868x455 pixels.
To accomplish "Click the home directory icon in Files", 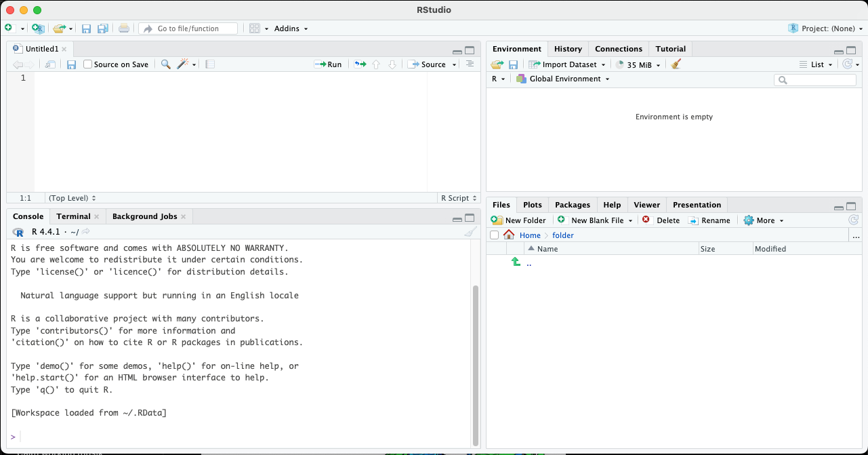I will click(509, 235).
